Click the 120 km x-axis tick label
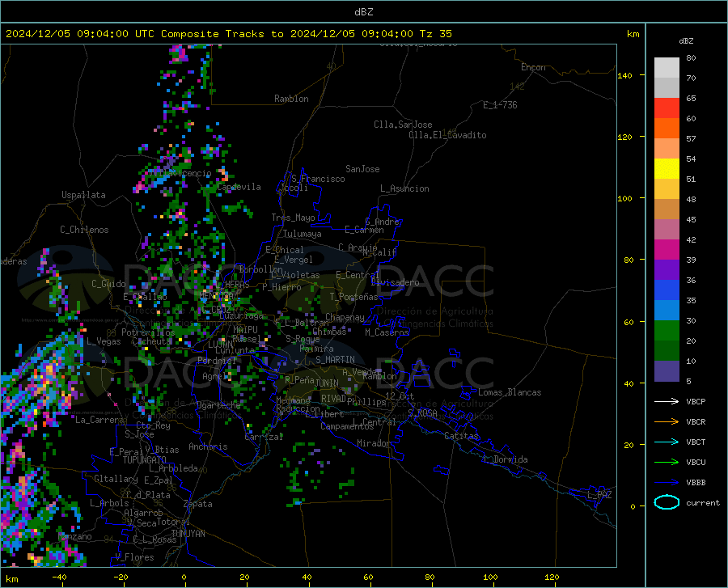This screenshot has width=728, height=588. (x=552, y=577)
